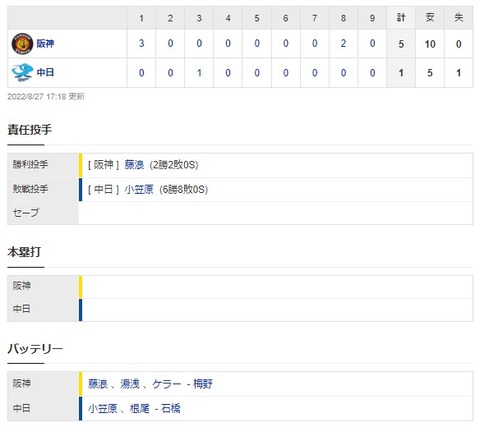480x427 pixels.
Task: Open winning pitcher 藤浪 profile link
Action: tap(134, 165)
